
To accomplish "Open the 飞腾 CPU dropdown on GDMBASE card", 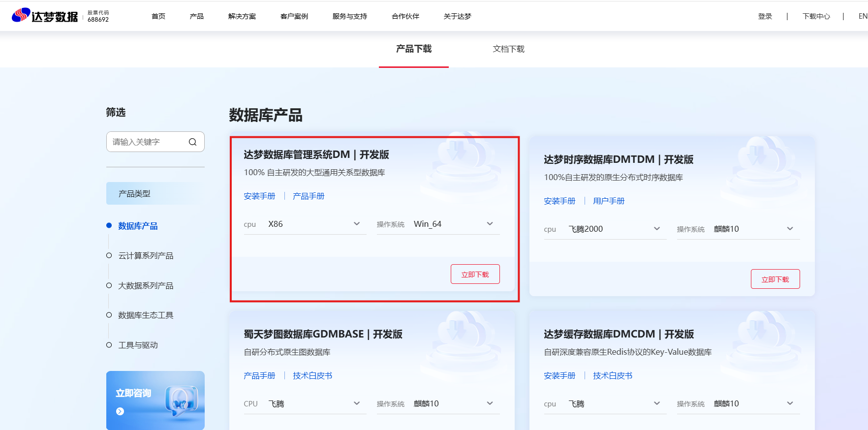I will [305, 404].
